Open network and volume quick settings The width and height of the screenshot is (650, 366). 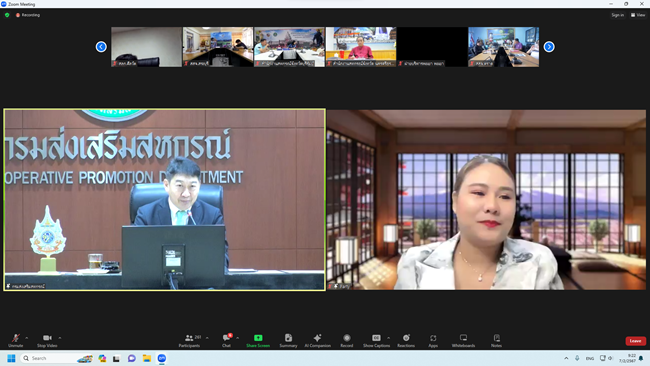(x=606, y=358)
